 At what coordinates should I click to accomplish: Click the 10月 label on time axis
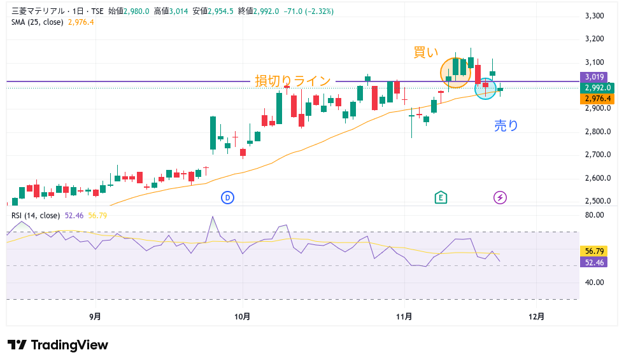pos(243,316)
